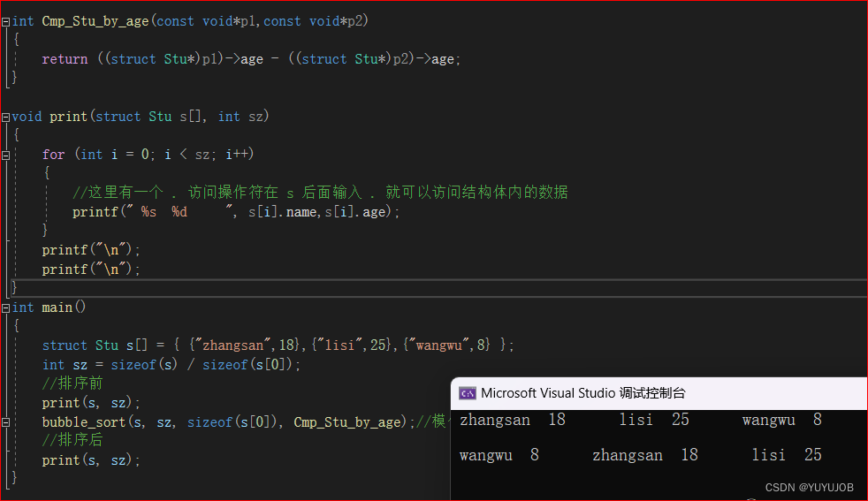Toggle fold marker beside the bubble_sort call line
The height and width of the screenshot is (501, 868).
[5, 422]
